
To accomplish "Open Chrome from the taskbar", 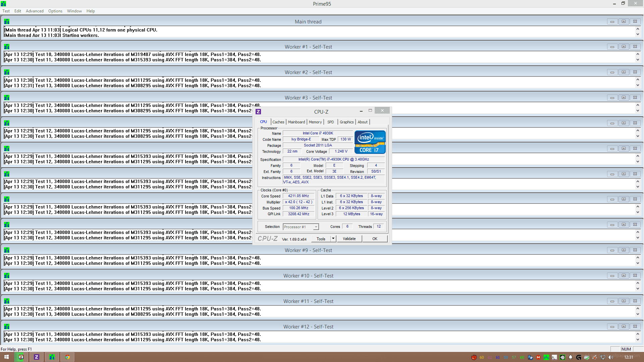I will click(x=67, y=357).
